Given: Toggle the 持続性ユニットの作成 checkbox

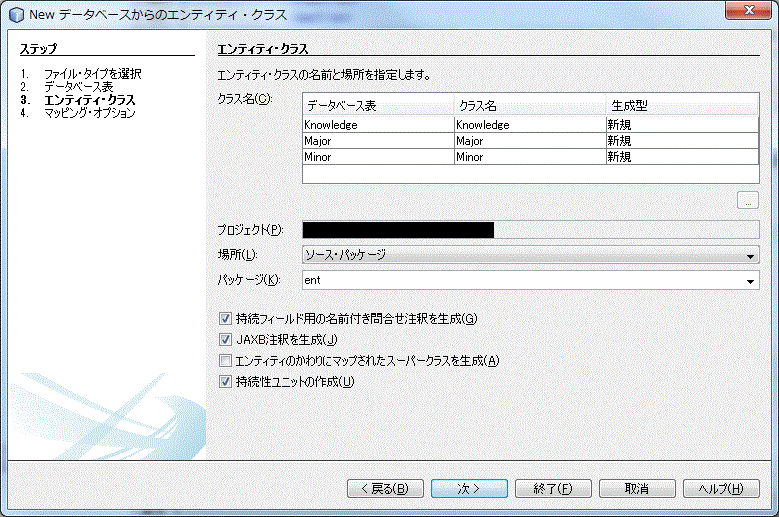Looking at the screenshot, I should point(225,381).
